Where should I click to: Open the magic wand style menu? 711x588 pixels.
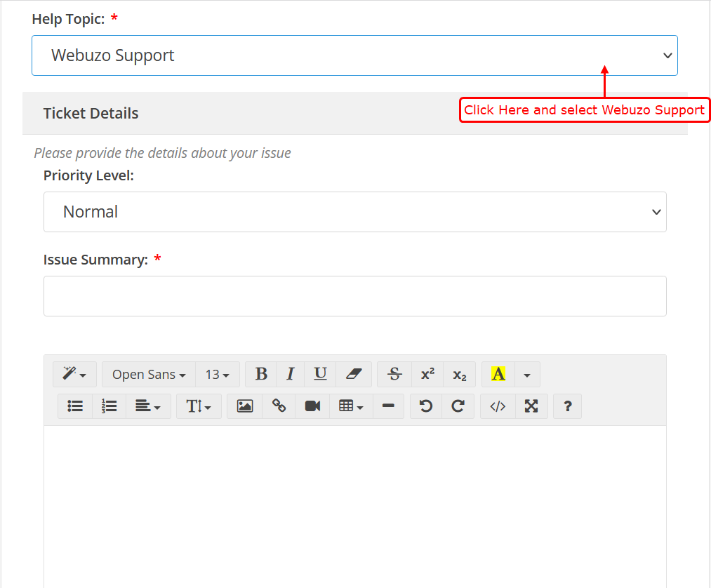(x=74, y=375)
